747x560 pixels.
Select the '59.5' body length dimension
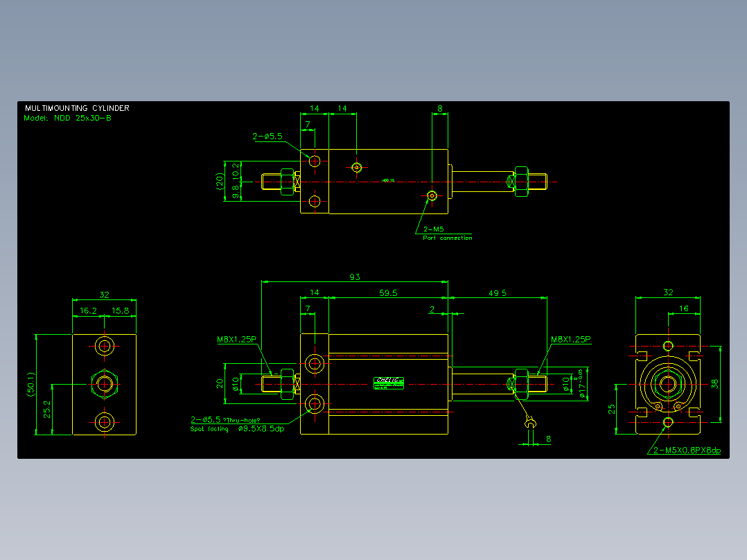[x=388, y=293]
